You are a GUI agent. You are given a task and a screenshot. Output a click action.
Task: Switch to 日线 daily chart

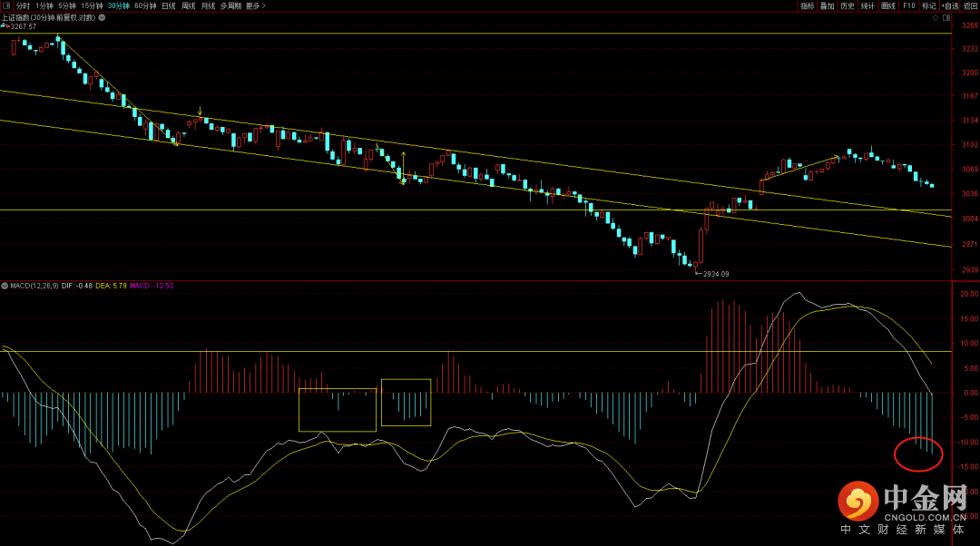tap(169, 5)
